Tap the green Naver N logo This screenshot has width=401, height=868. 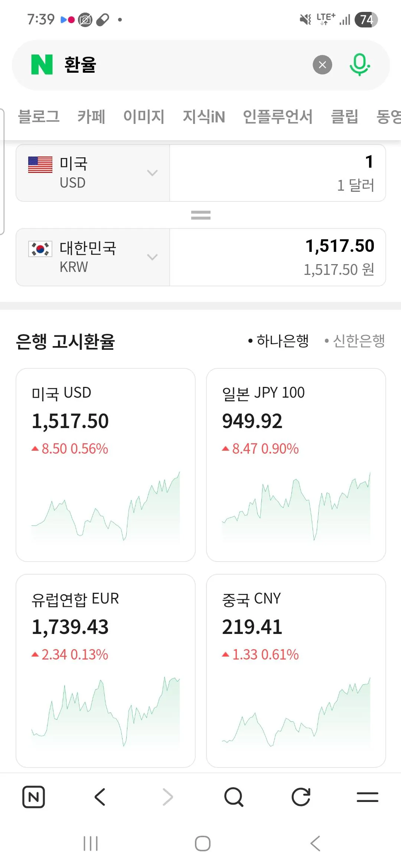tap(42, 65)
